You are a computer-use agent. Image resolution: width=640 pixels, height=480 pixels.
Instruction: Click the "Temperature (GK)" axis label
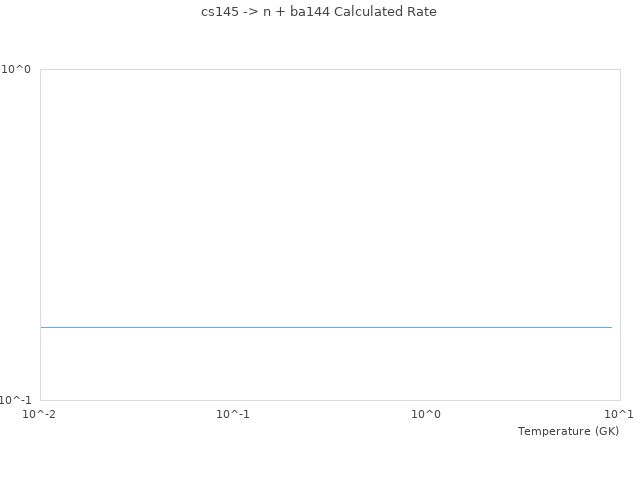click(568, 431)
